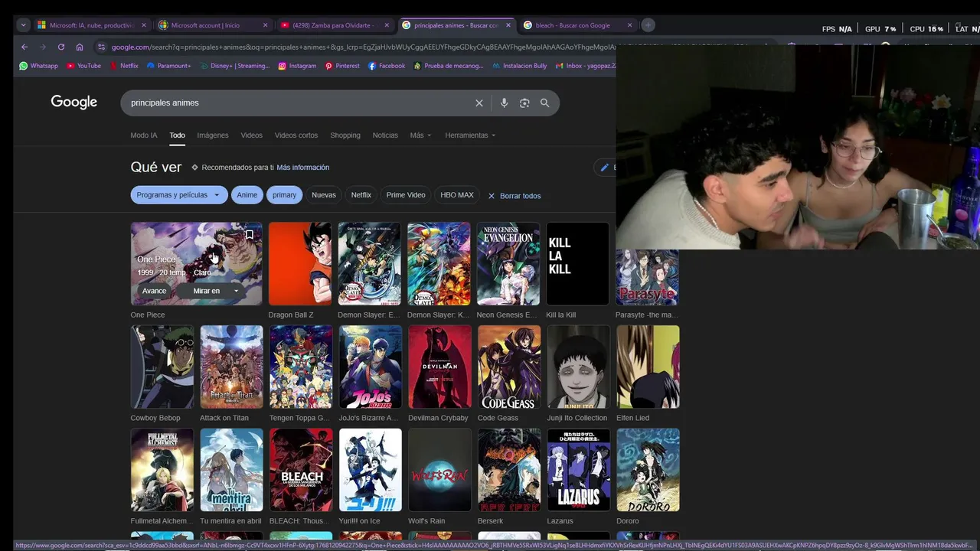This screenshot has height=551, width=980.
Task: Enable the Nuevas filter chip
Action: click(x=324, y=195)
